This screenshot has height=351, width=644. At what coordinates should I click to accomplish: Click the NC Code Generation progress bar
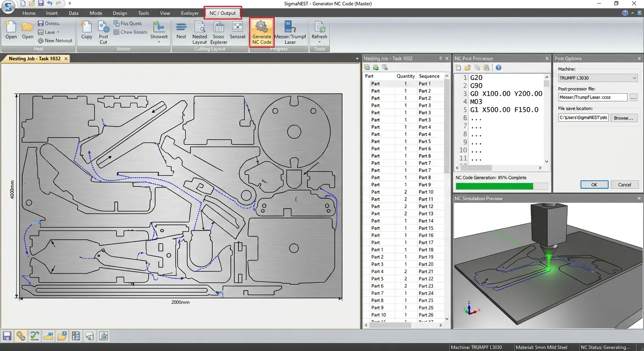pyautogui.click(x=502, y=186)
